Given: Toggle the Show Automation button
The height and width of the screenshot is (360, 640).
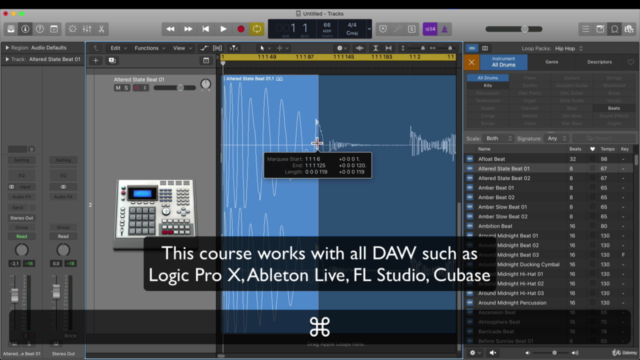Looking at the screenshot, I should (x=204, y=48).
